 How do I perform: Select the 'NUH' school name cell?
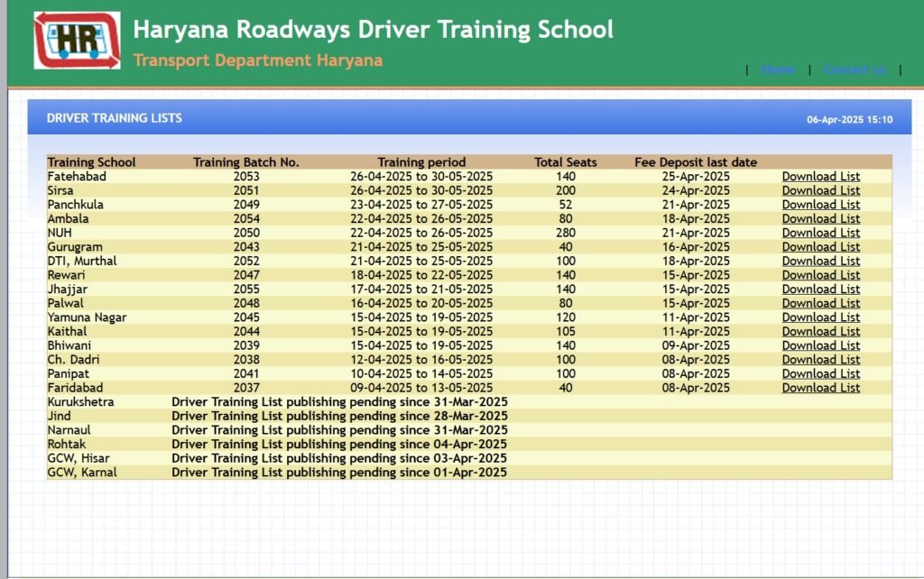pos(60,233)
